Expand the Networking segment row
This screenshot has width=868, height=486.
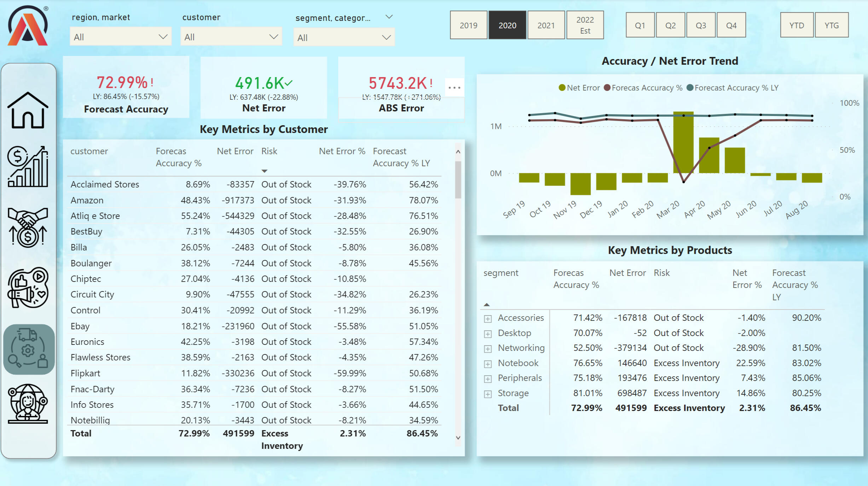click(488, 349)
